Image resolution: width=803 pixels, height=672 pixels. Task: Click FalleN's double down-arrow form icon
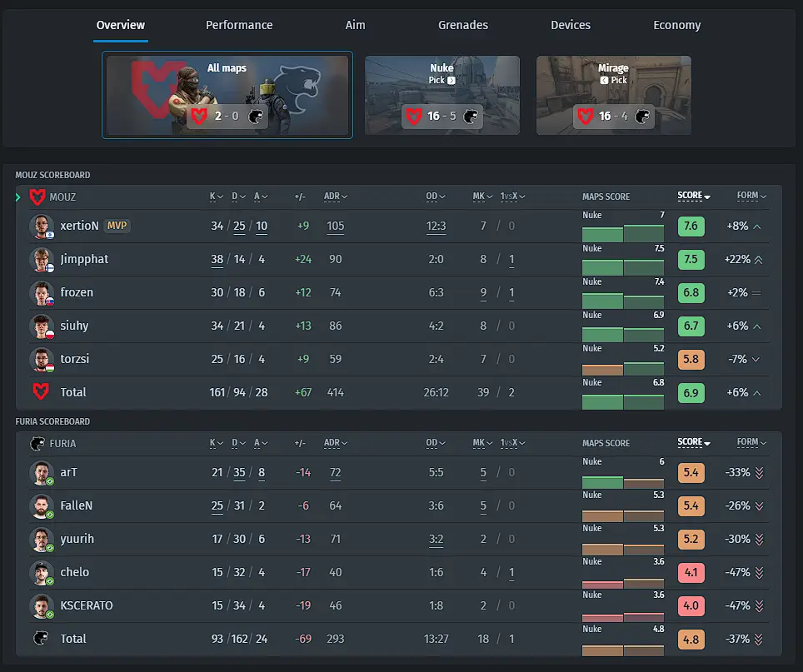coord(759,505)
